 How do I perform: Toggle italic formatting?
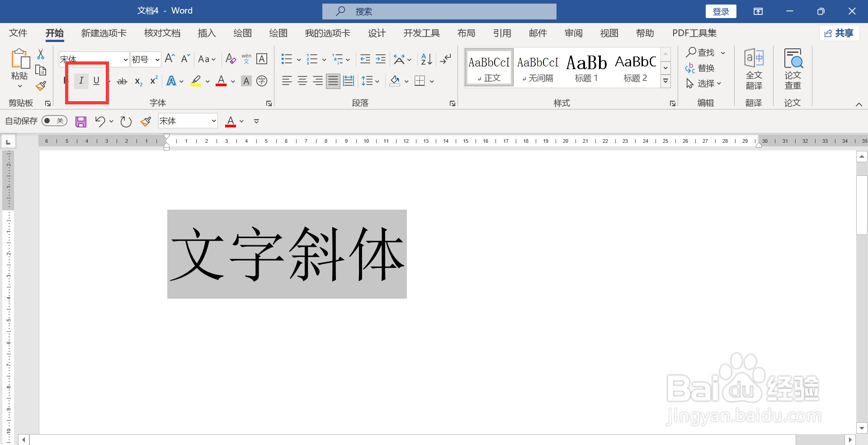[x=81, y=81]
